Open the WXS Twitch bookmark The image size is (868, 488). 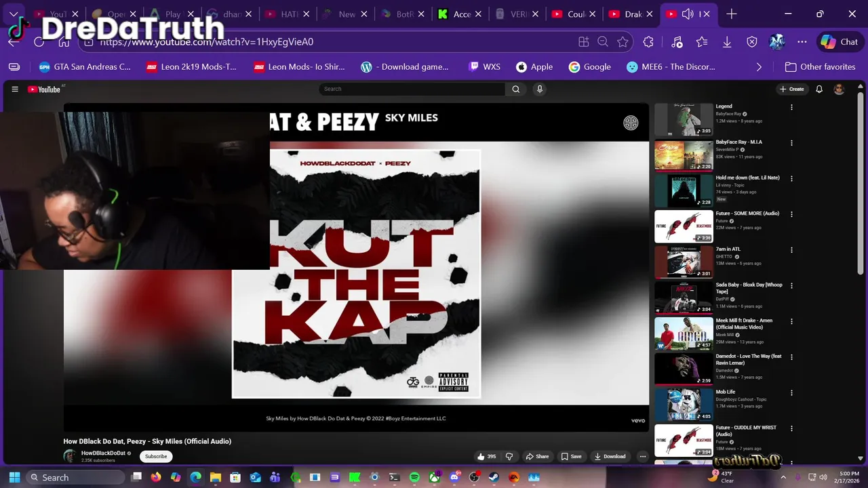click(484, 66)
